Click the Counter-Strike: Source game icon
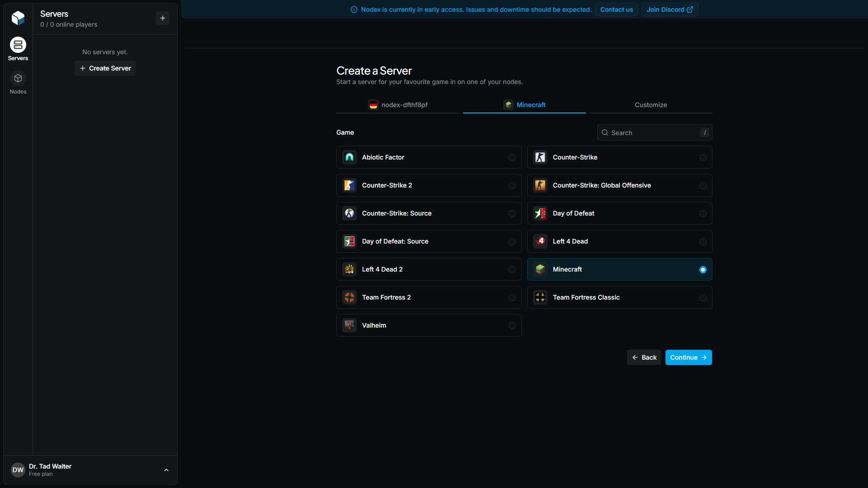Screen dimensions: 868x488 click(349, 213)
